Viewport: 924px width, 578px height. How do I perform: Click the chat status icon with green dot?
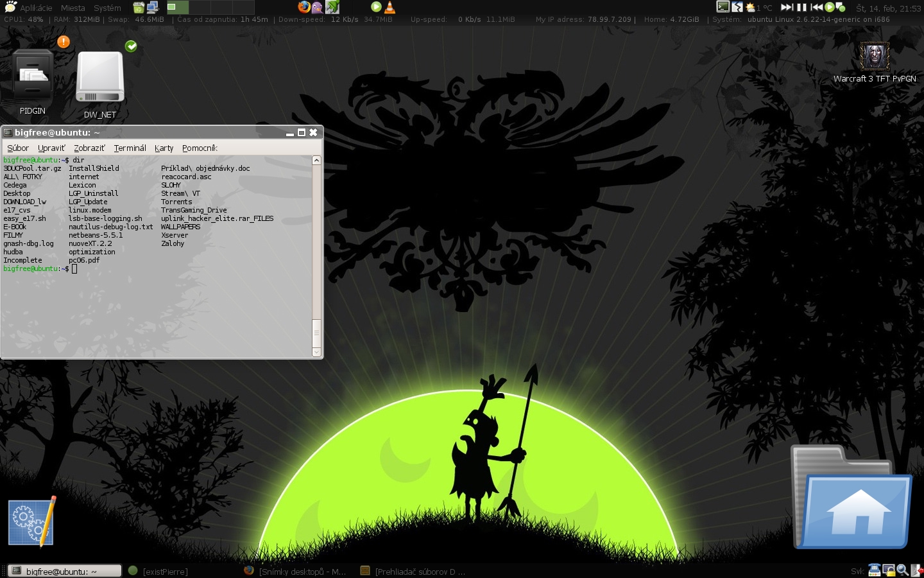click(x=841, y=8)
